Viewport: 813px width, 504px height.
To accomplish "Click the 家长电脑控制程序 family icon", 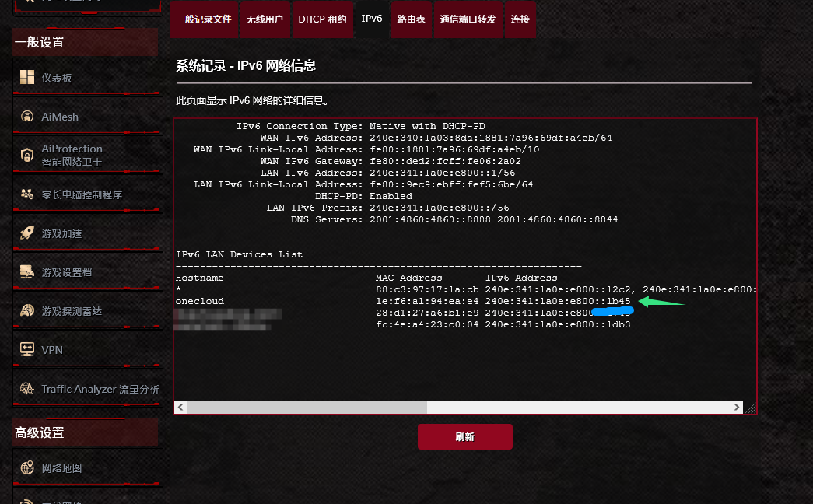I will pyautogui.click(x=27, y=194).
